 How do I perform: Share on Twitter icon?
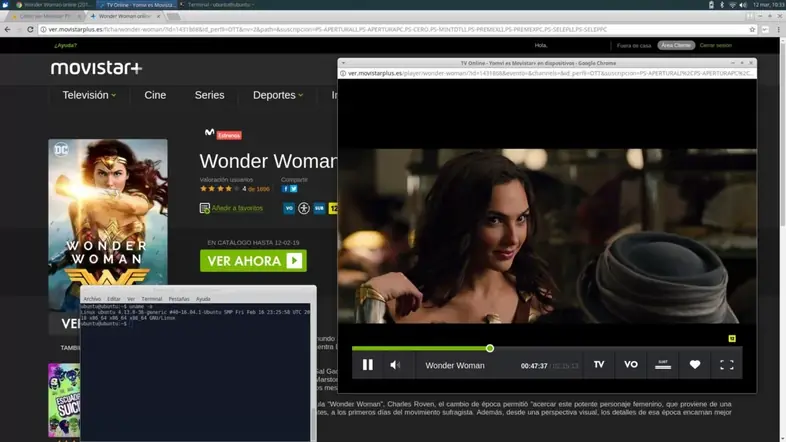tap(294, 189)
